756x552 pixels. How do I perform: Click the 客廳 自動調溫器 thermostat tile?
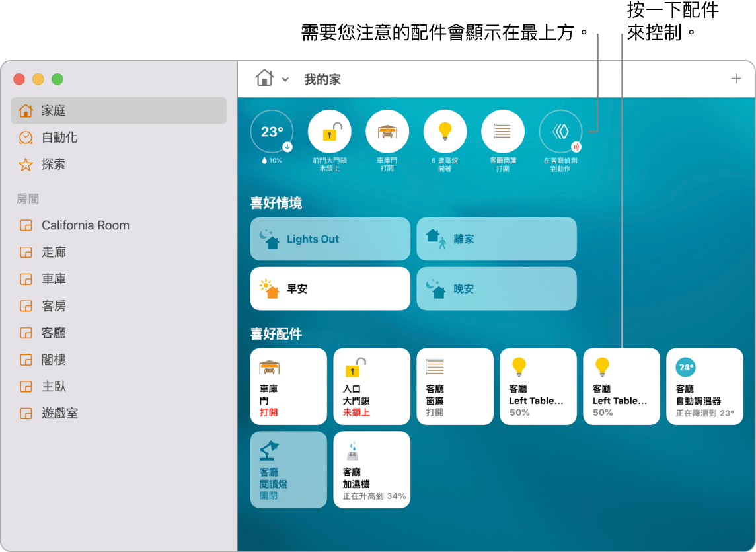704,387
